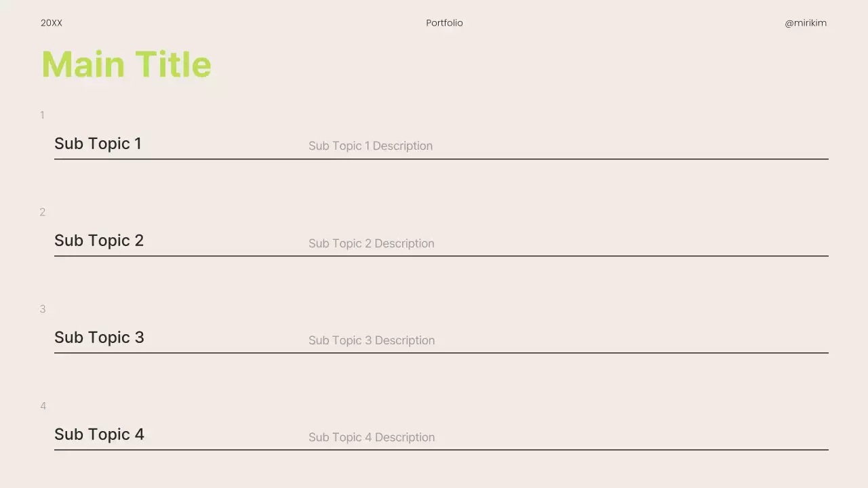868x488 pixels.
Task: Click the "Sub Topic 2 Description" text
Action: 371,243
